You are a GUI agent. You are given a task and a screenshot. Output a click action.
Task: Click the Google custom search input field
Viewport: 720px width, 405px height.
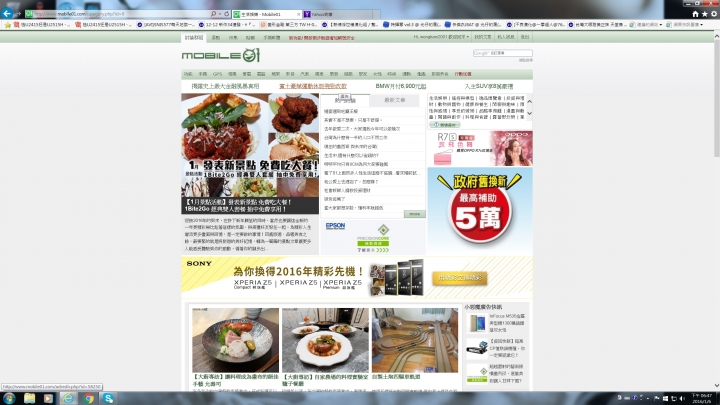tap(502, 53)
